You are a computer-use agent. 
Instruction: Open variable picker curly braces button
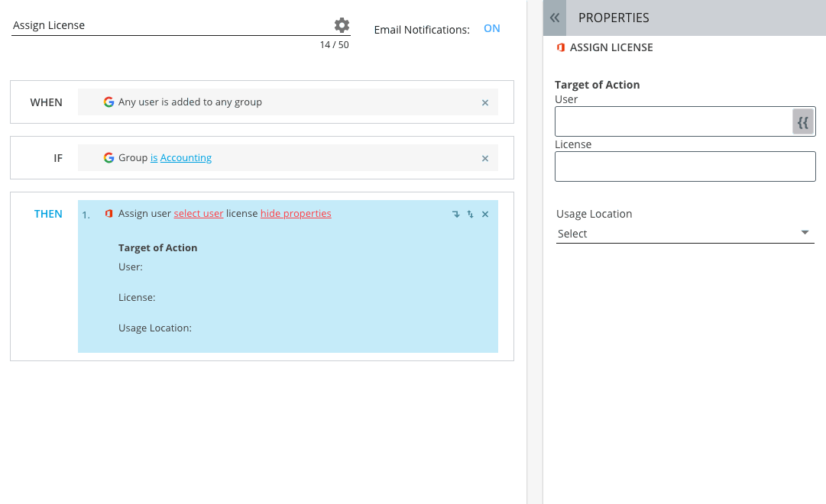coord(802,122)
